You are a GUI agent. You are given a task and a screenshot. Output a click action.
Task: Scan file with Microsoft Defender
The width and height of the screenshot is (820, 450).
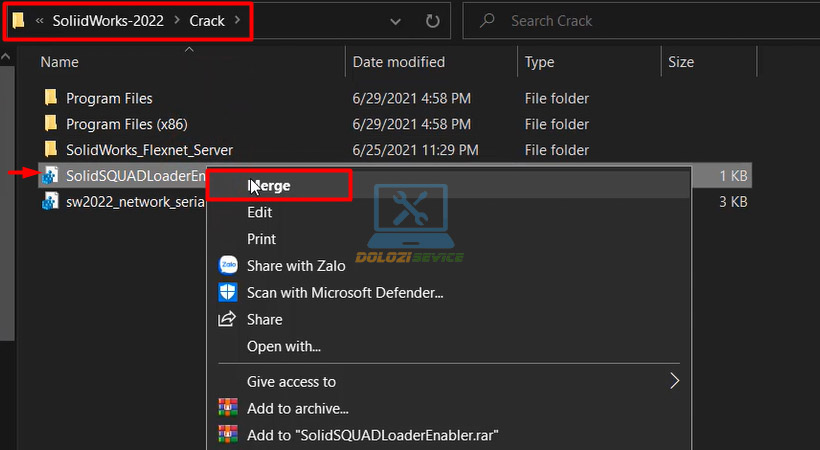tap(345, 292)
